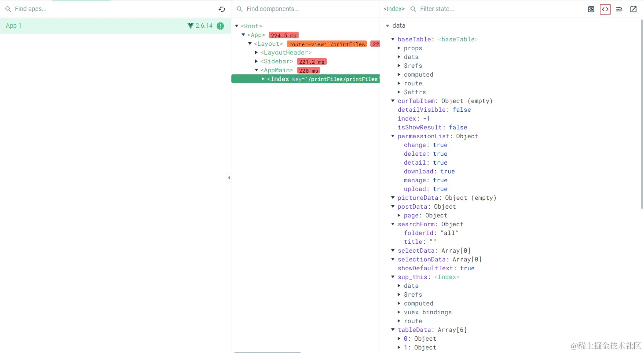The width and height of the screenshot is (644, 353).
Task: Click the router-view: /printFiles tag
Action: 326,44
